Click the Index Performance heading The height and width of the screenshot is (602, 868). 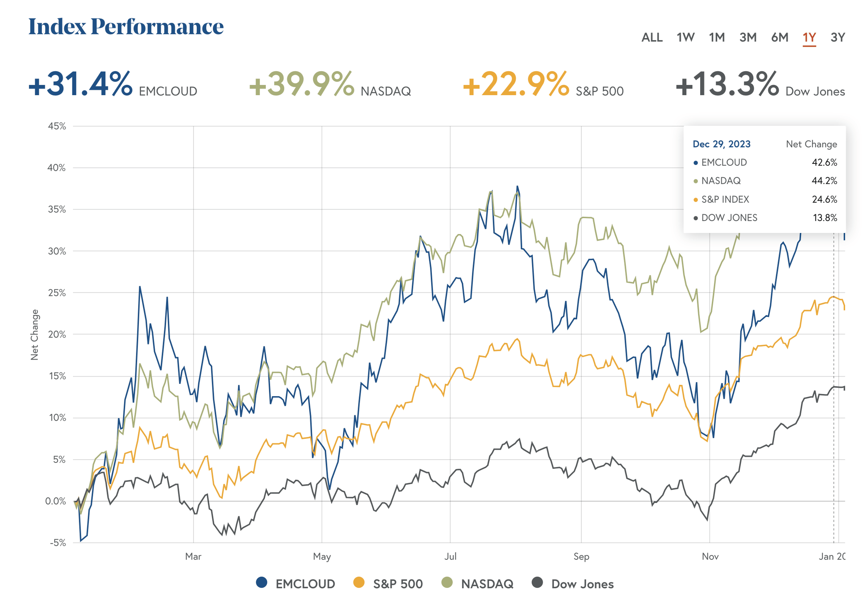click(126, 26)
